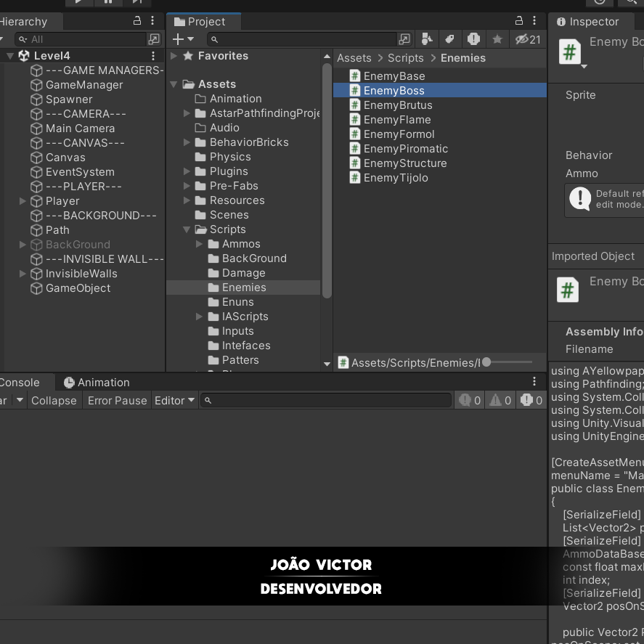Select the GameManager object
644x644 pixels.
pos(83,85)
